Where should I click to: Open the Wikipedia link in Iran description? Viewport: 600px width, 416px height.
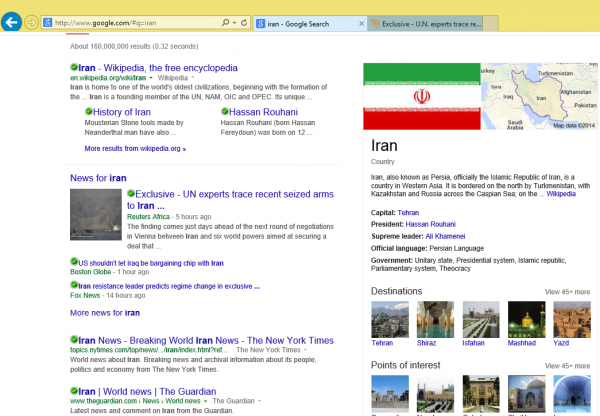(561, 194)
